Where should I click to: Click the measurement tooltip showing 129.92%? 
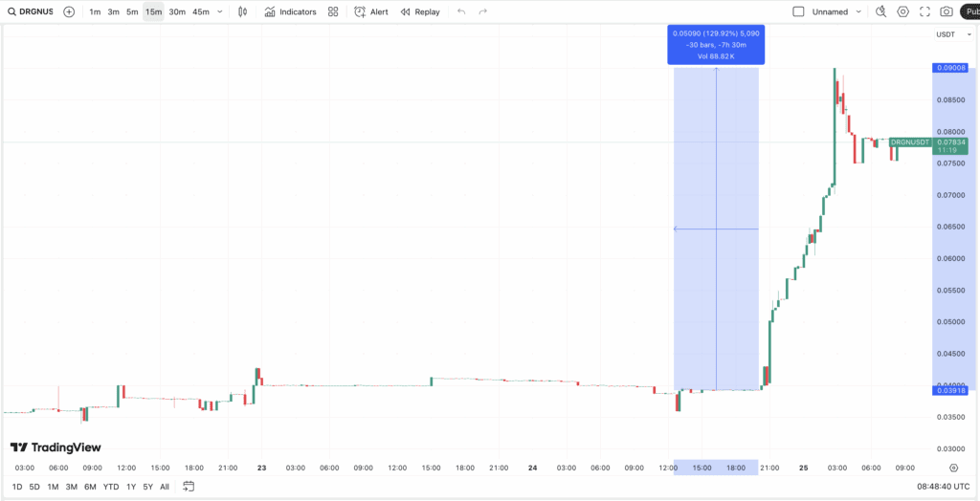click(716, 45)
